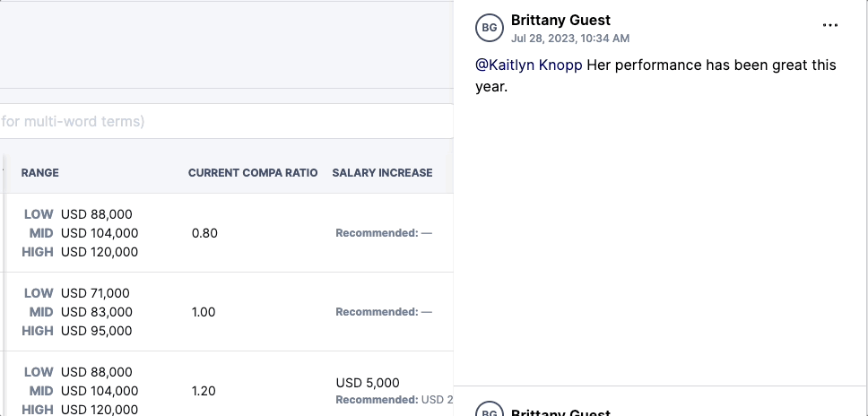
Task: Click the USD 5,000 salary increase value
Action: pos(368,383)
